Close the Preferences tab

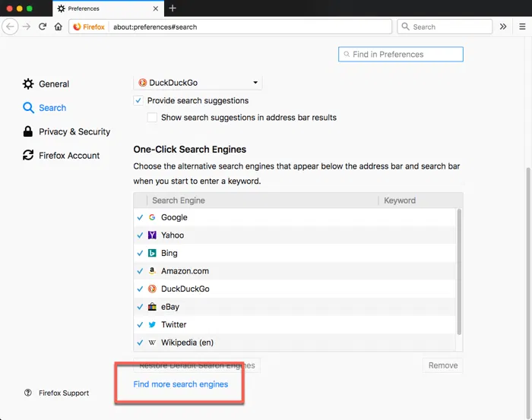[x=155, y=8]
